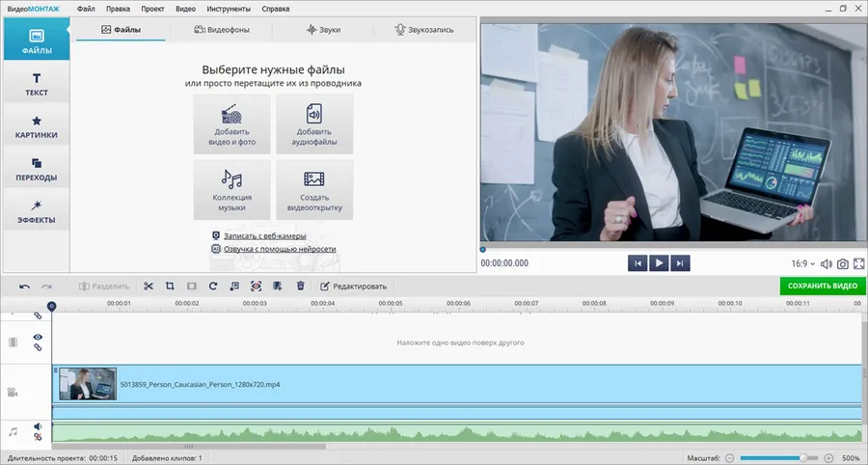Toggle overlay track link chain
Screen dimensions: 868x465
(x=38, y=347)
